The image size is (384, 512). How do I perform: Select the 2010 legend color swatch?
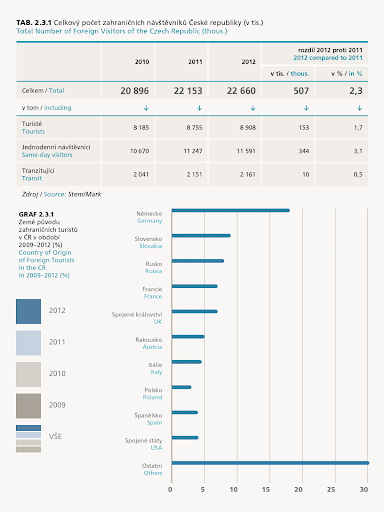(29, 374)
